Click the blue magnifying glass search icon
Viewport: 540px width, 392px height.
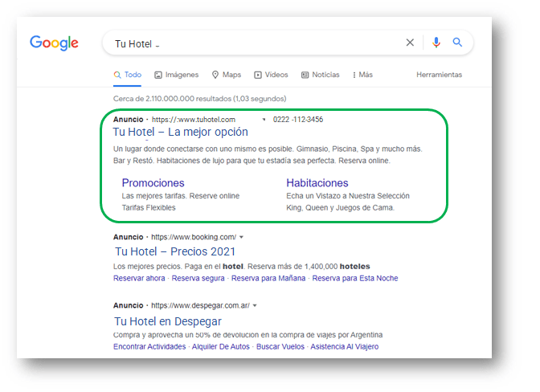(457, 43)
